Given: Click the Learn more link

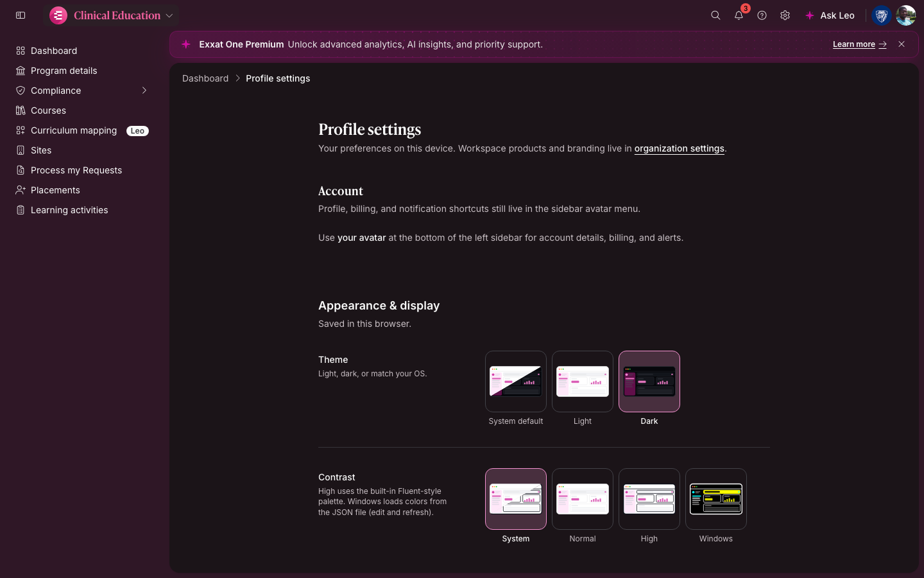Looking at the screenshot, I should [859, 44].
